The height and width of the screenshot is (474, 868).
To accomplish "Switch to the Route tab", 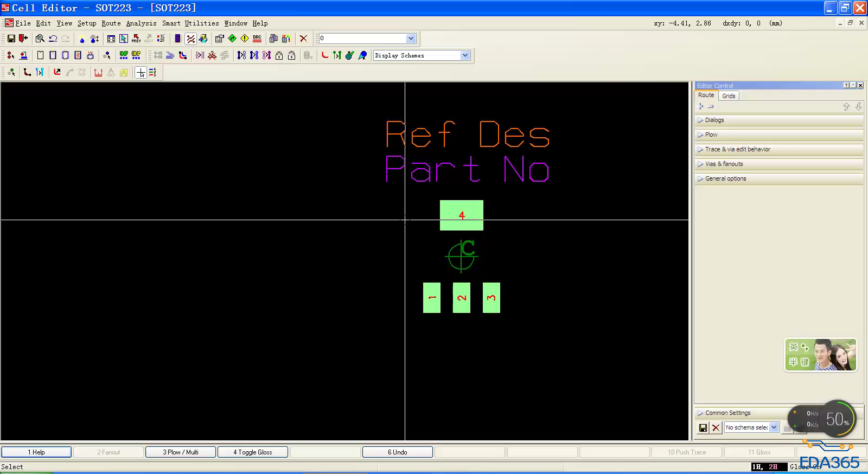I will [x=706, y=95].
